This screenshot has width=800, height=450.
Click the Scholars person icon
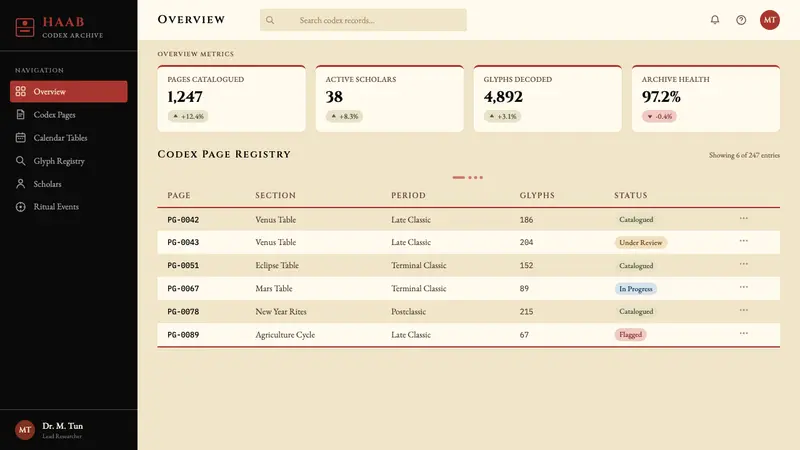pyautogui.click(x=20, y=184)
